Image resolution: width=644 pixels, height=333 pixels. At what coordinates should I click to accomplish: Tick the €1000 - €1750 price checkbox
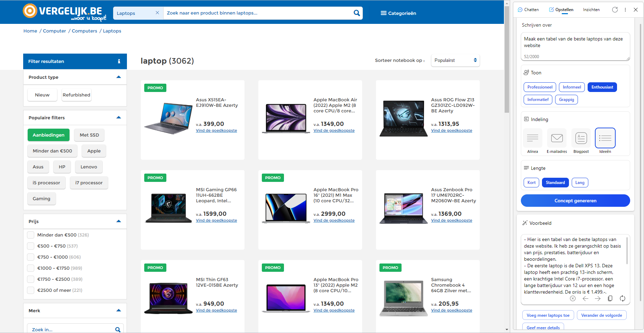pyautogui.click(x=31, y=268)
